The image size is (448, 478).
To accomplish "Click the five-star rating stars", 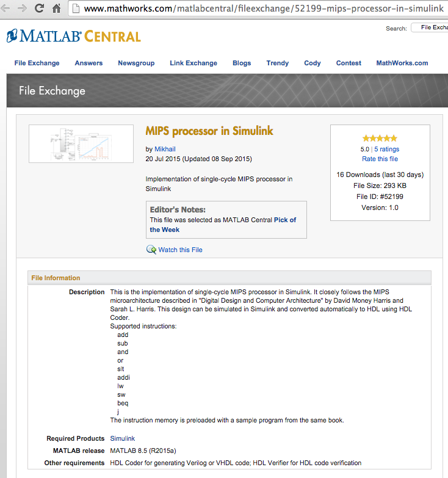I will tap(380, 139).
